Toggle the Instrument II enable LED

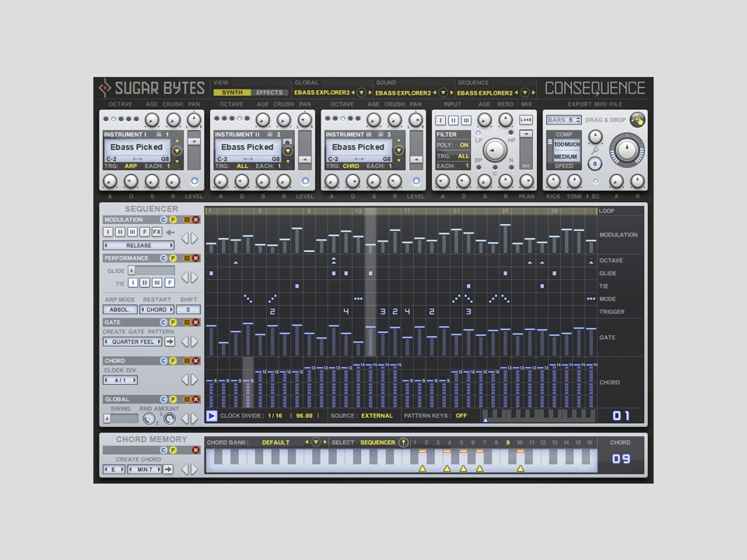click(305, 181)
